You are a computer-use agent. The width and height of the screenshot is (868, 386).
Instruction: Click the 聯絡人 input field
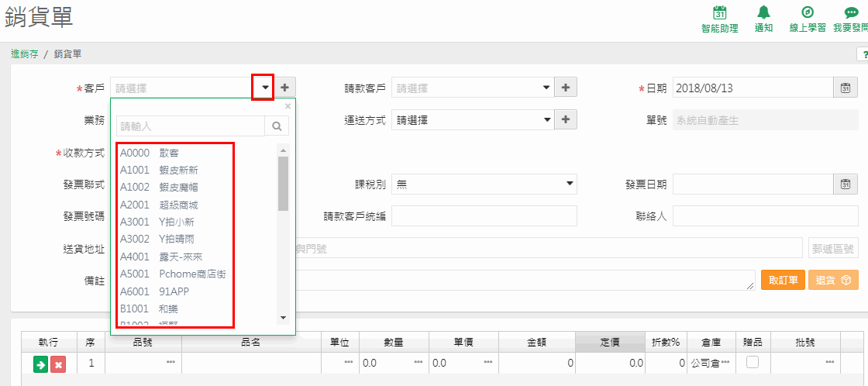tap(766, 216)
